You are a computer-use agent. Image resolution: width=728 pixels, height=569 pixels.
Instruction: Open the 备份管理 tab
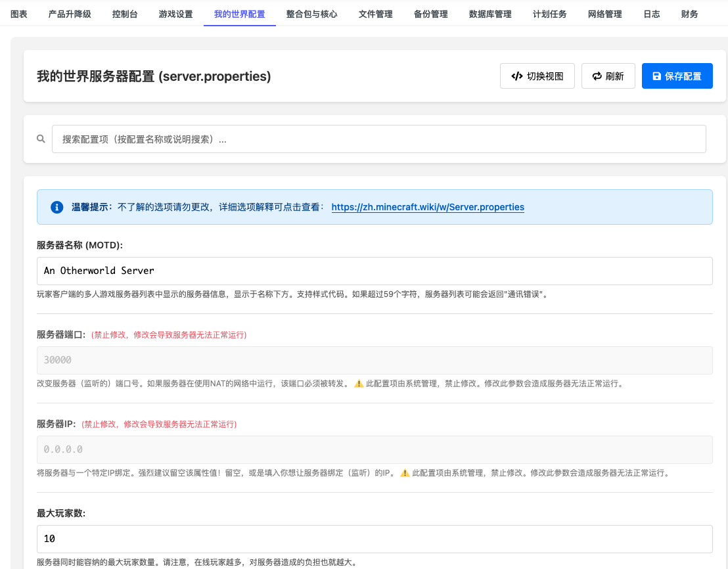point(430,14)
